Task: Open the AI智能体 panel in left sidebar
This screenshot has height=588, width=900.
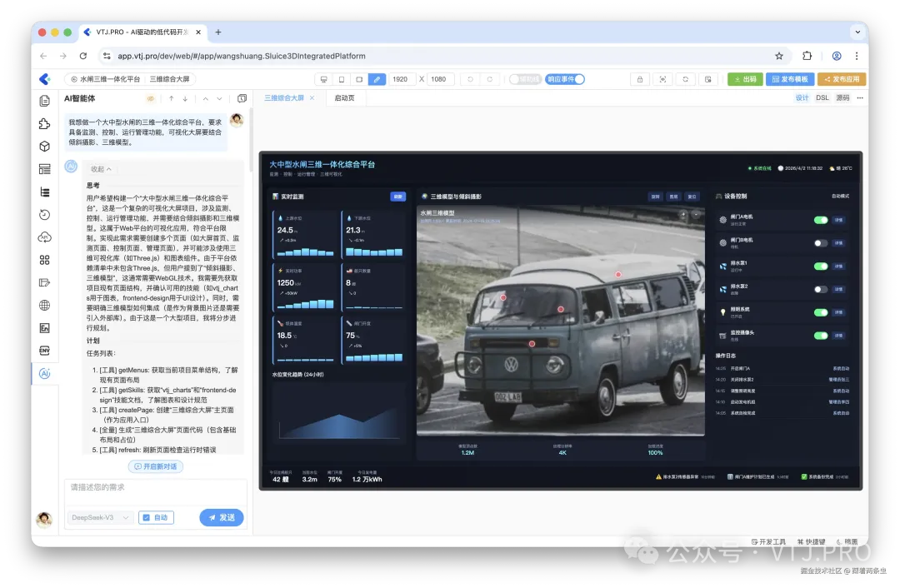Action: tap(44, 373)
